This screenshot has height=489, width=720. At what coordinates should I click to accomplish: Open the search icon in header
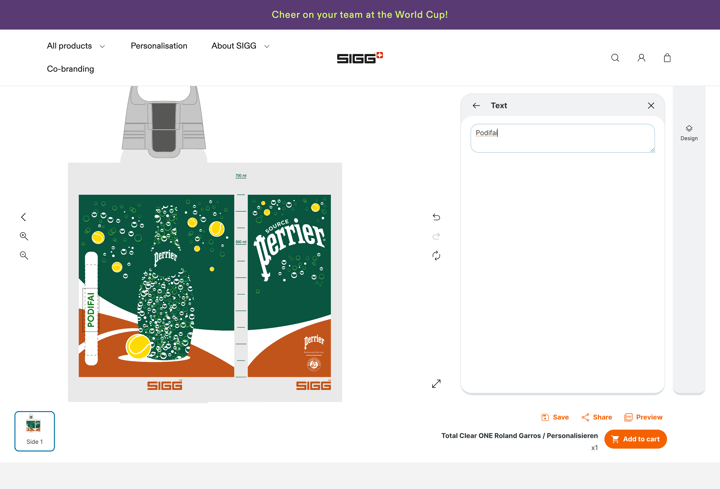(x=615, y=58)
